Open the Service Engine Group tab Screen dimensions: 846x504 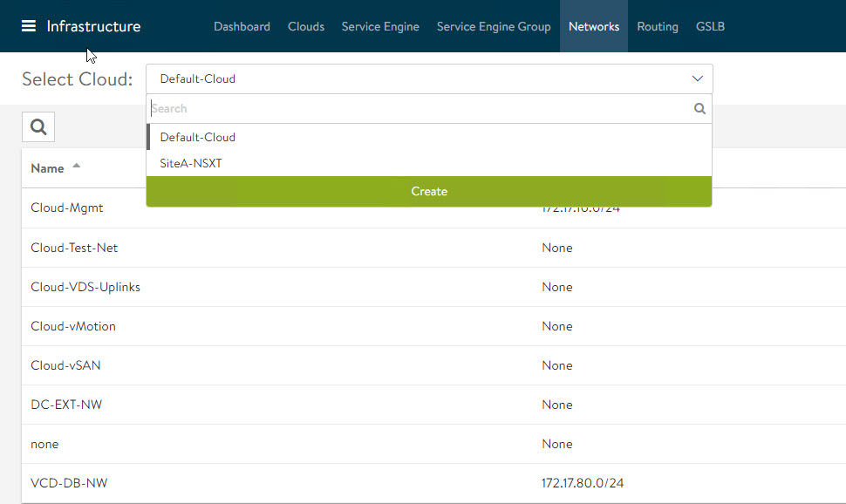tap(494, 26)
